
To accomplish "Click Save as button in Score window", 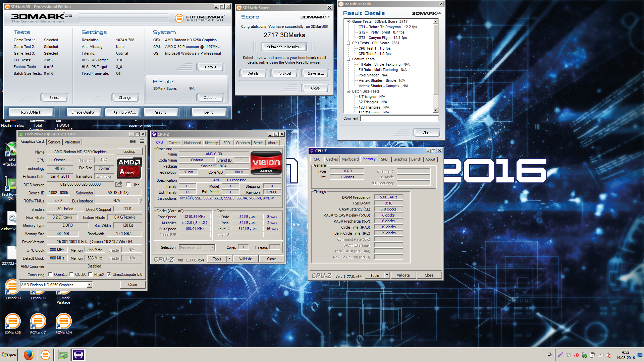I will click(x=316, y=73).
